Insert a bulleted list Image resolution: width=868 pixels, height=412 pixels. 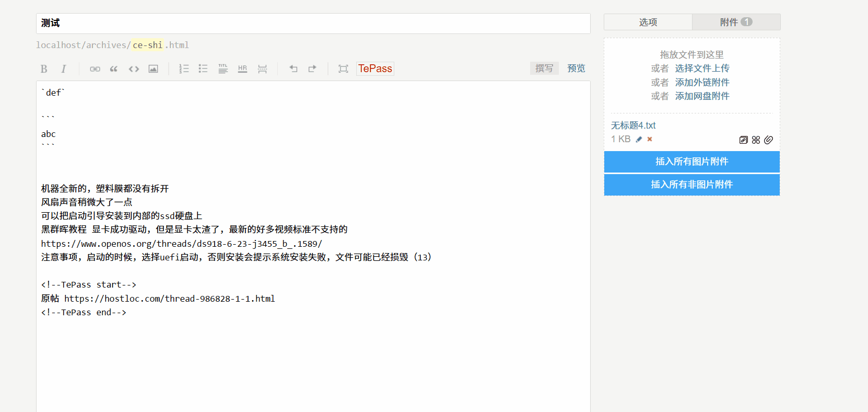[x=203, y=69]
